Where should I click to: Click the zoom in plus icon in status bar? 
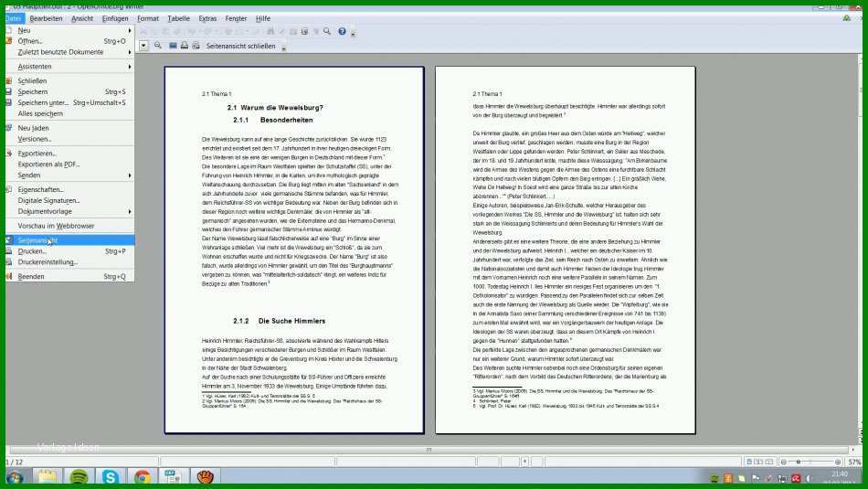coord(838,462)
